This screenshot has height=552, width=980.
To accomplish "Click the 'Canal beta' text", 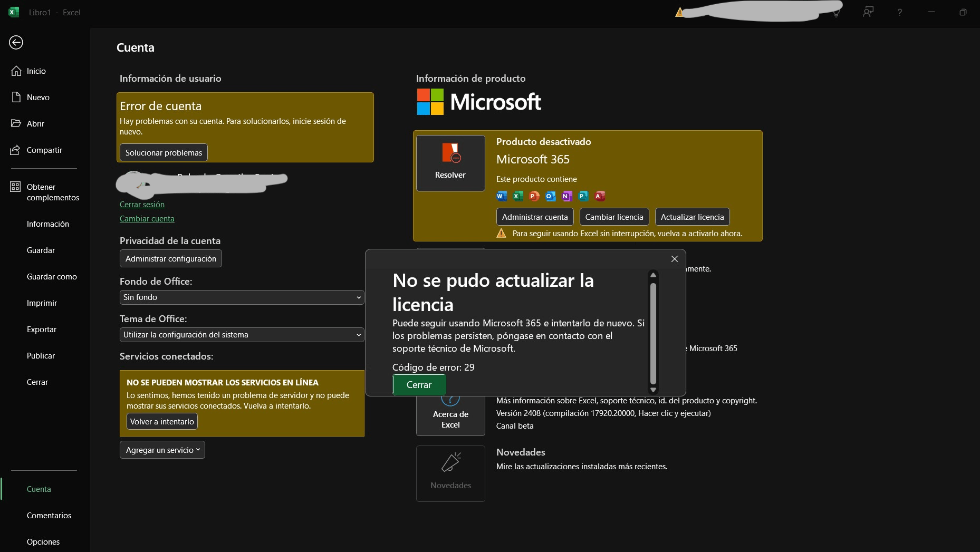I will point(515,426).
